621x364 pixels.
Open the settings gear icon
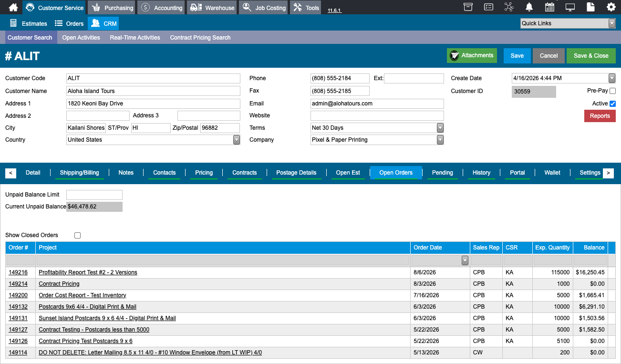point(611,7)
